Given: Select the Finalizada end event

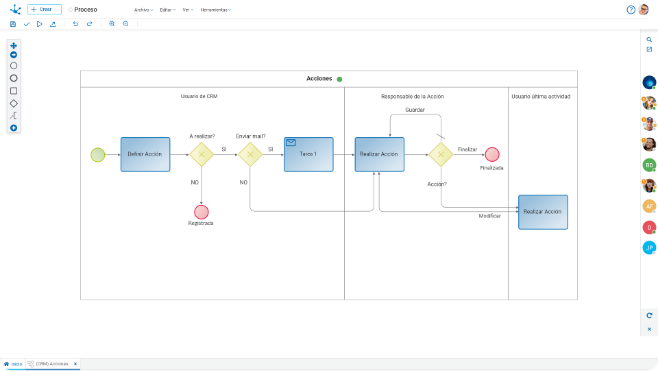Looking at the screenshot, I should click(x=492, y=154).
